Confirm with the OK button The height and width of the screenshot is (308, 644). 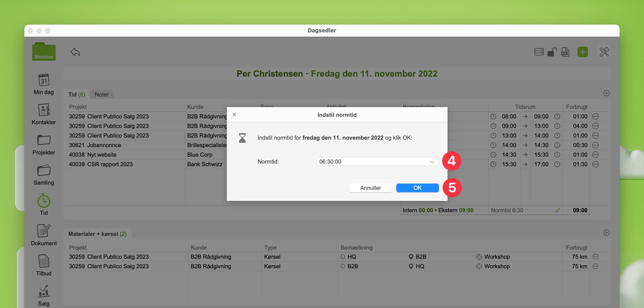417,188
